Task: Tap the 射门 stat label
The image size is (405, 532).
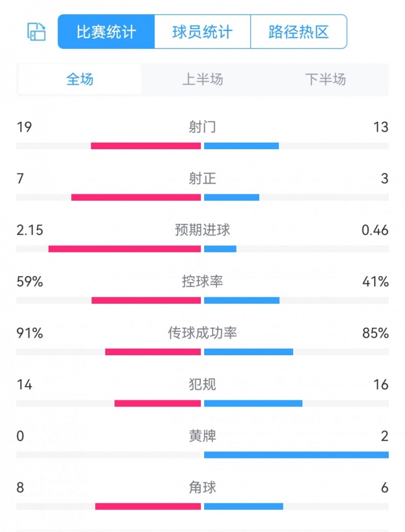Action: [202, 127]
